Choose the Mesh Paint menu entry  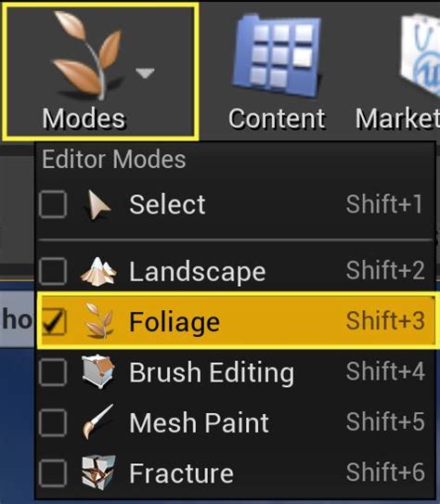point(236,422)
